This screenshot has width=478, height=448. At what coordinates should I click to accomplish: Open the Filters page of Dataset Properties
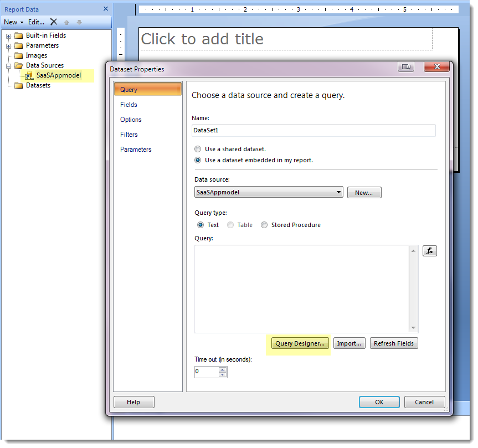click(129, 134)
